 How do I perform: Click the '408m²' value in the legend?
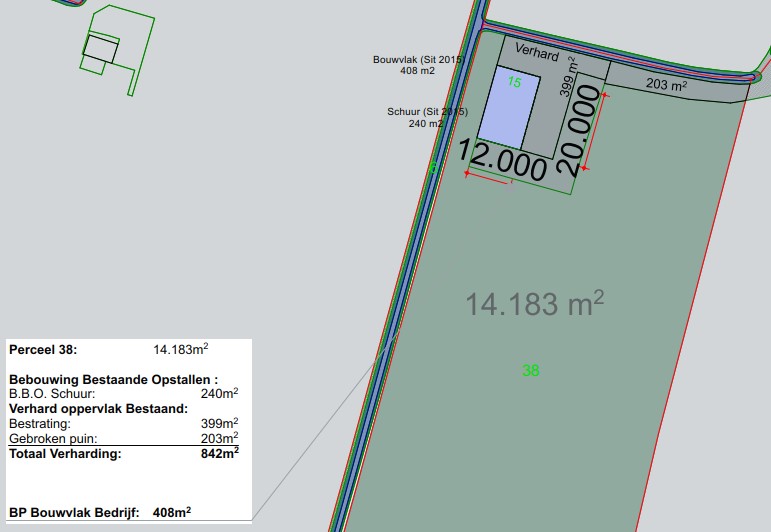pos(172,512)
